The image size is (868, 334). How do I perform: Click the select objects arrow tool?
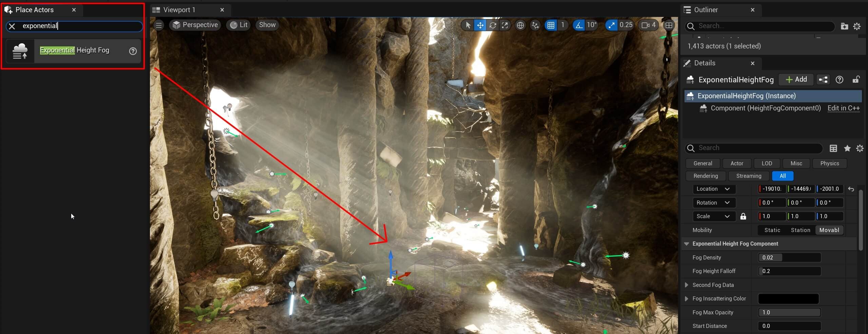click(468, 25)
